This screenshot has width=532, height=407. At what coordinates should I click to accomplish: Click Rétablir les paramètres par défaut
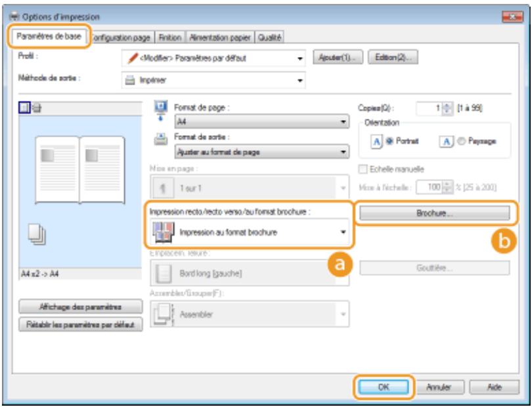pos(80,324)
